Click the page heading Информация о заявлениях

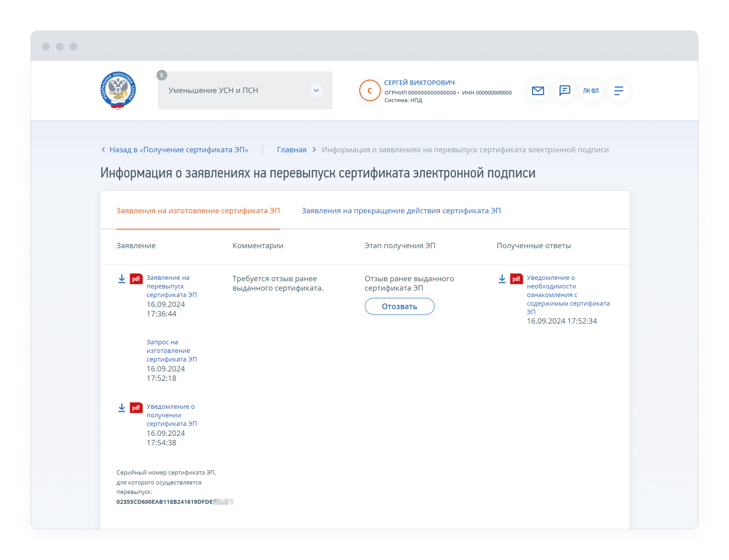pyautogui.click(x=318, y=173)
